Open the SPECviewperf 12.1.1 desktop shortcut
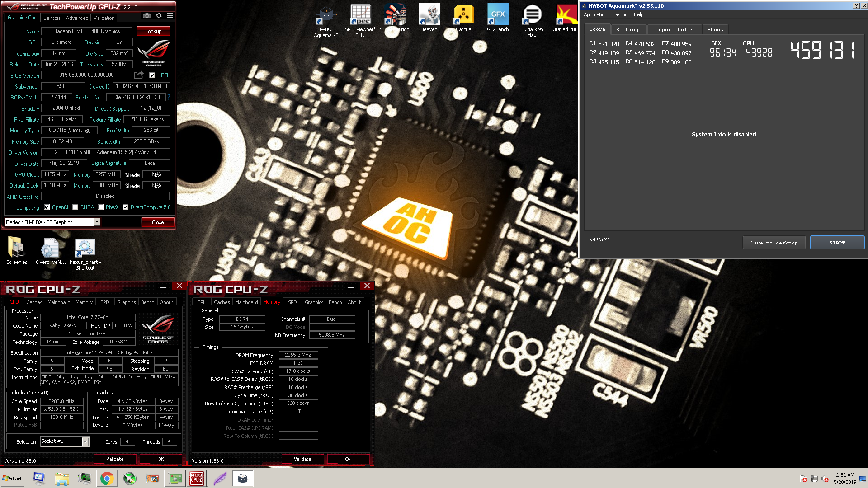This screenshot has width=868, height=488. (x=360, y=20)
